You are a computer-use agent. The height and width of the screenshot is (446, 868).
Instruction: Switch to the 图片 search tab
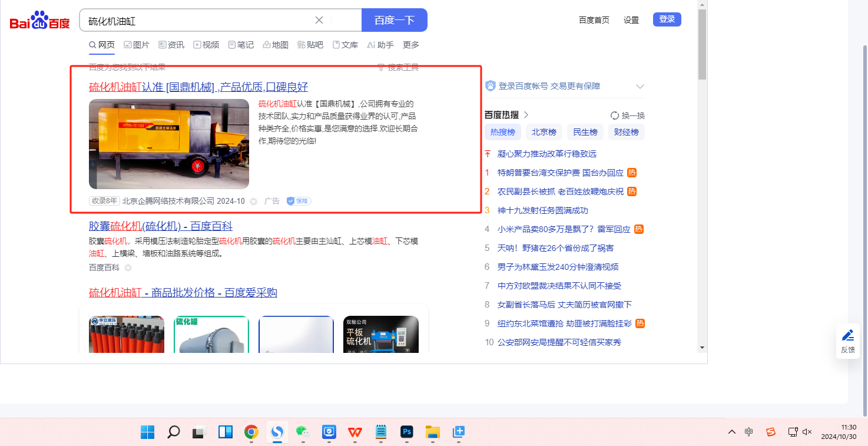(x=136, y=45)
